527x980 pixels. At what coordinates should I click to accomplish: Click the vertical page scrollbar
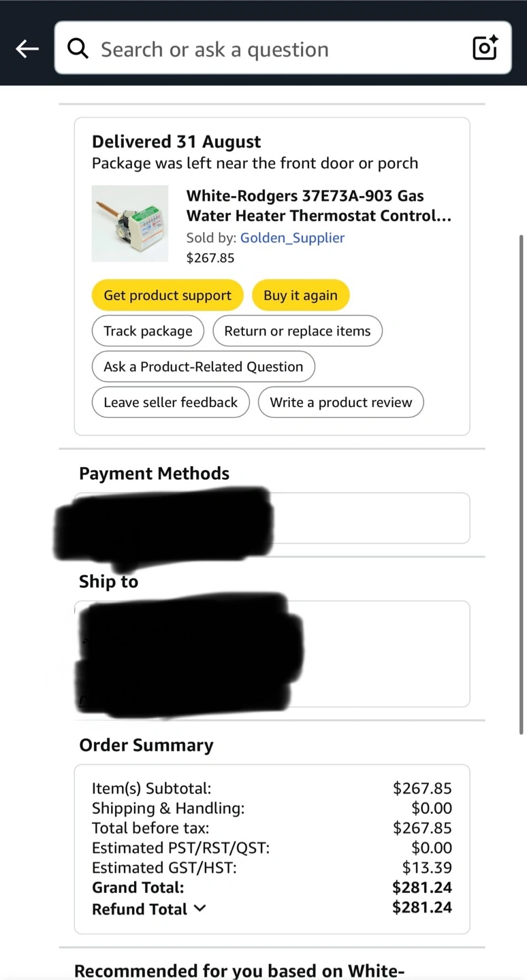pyautogui.click(x=522, y=483)
